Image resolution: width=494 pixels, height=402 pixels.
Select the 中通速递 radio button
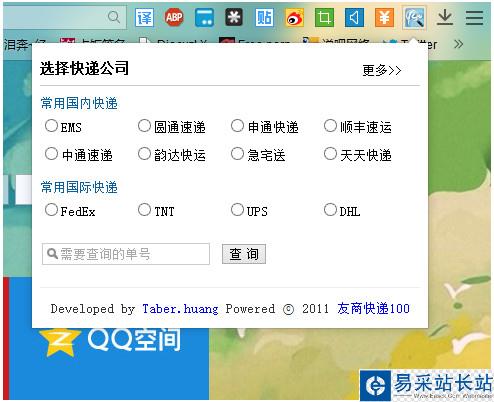(51, 154)
